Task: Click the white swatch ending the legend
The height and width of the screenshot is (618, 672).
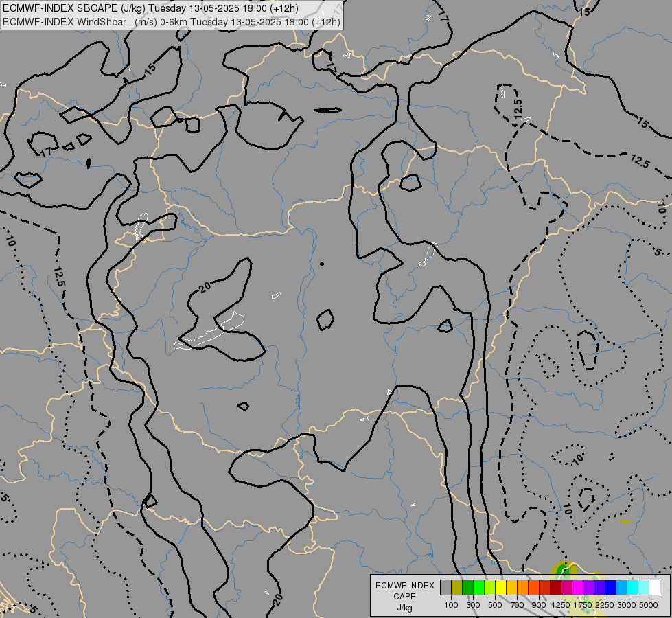Action: (654, 588)
